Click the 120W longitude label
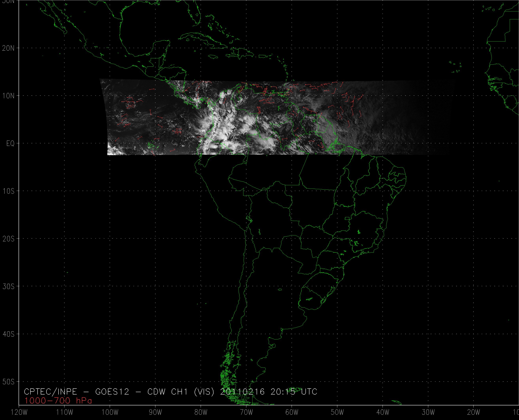 point(20,412)
